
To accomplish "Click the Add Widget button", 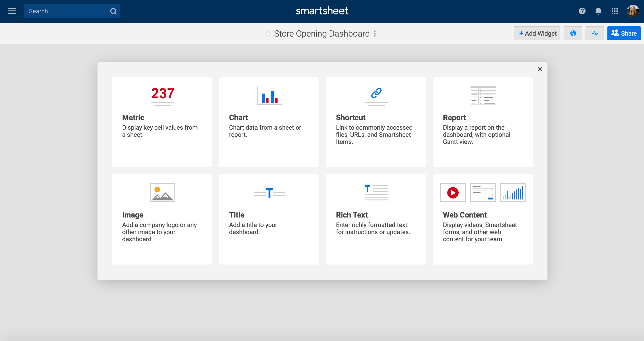I will 537,33.
